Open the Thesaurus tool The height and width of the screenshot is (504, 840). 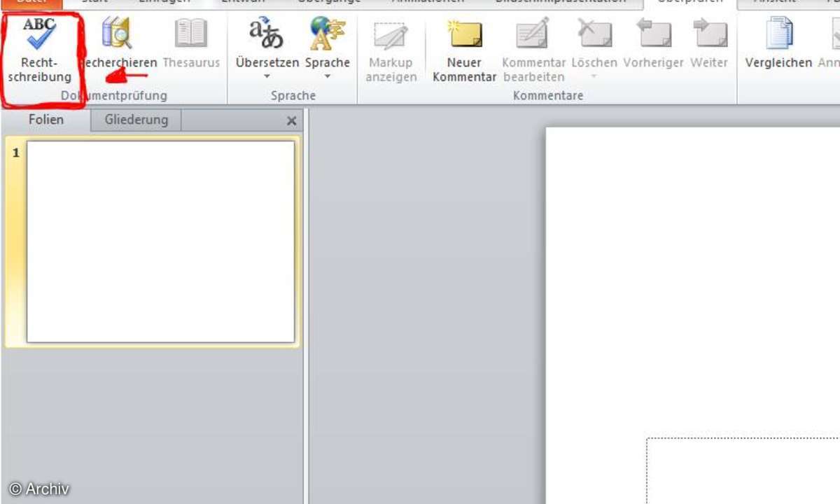(191, 43)
